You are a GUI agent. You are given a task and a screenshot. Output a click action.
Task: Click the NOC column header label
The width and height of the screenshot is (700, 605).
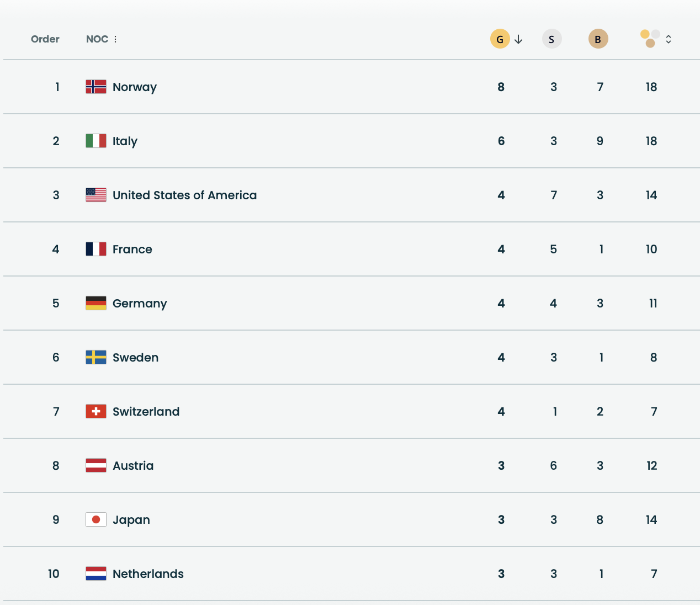pos(97,39)
